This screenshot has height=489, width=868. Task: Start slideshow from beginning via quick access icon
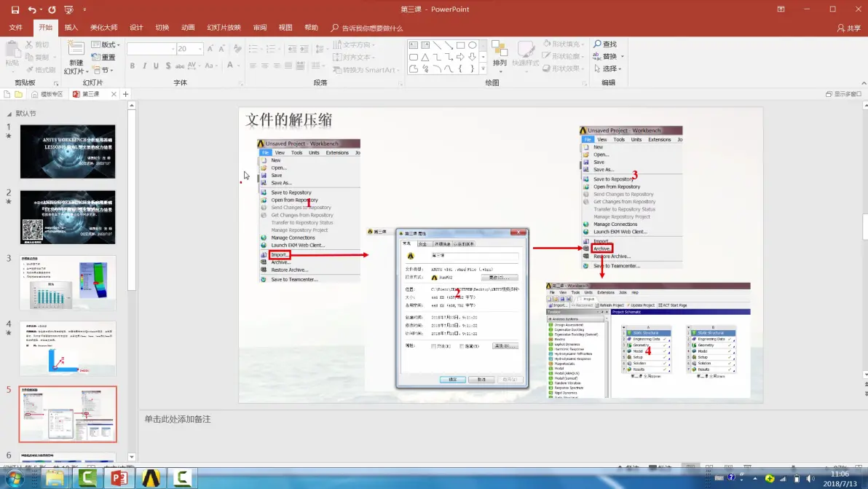coord(68,9)
